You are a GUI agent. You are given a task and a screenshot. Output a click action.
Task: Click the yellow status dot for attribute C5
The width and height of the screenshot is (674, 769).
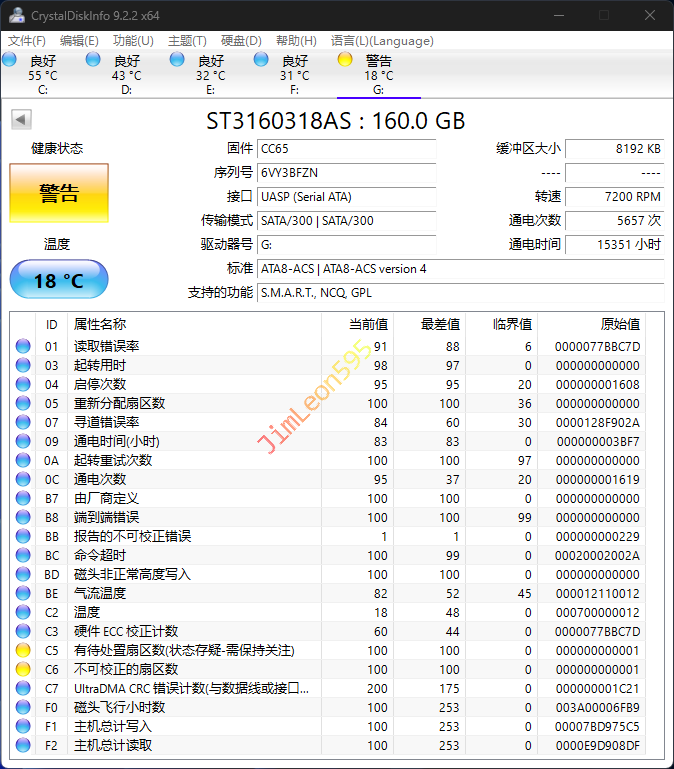click(x=23, y=650)
